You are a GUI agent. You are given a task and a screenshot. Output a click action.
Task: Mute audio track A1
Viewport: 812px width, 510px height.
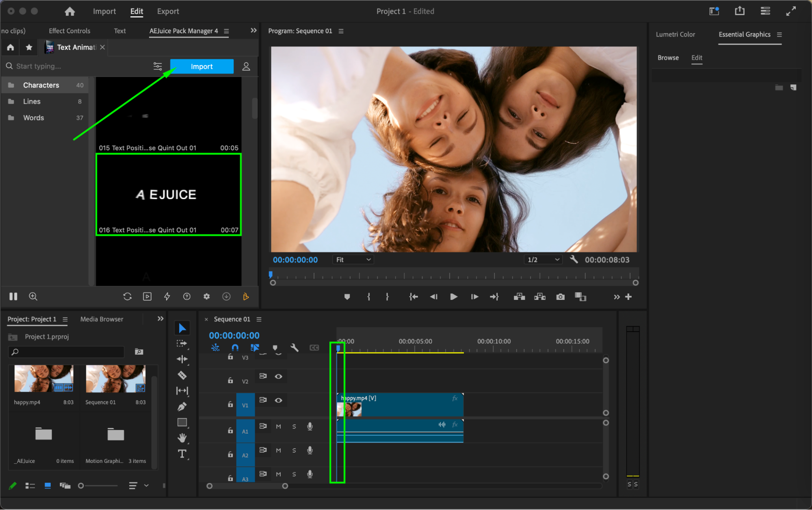[x=278, y=426]
